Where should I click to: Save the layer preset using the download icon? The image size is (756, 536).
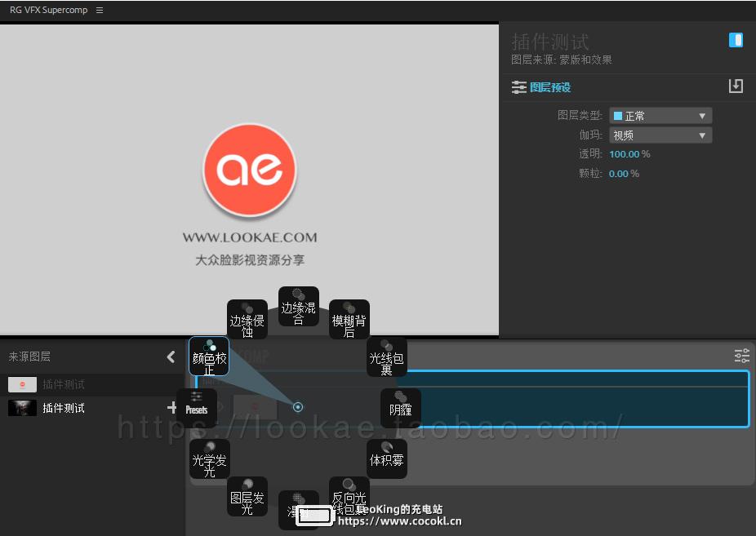point(736,86)
